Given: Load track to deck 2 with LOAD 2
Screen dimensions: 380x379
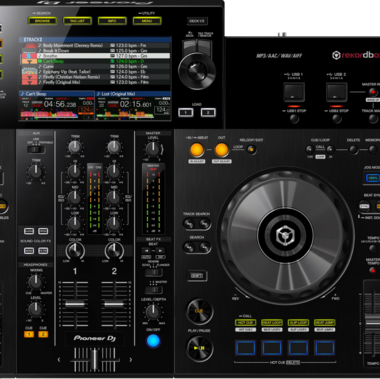Looking at the screenshot, I should click(x=208, y=112).
